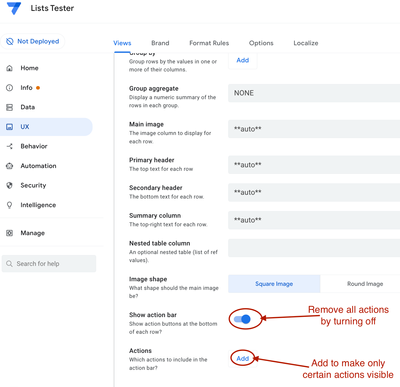Click the orange Info warning dot

38,88
